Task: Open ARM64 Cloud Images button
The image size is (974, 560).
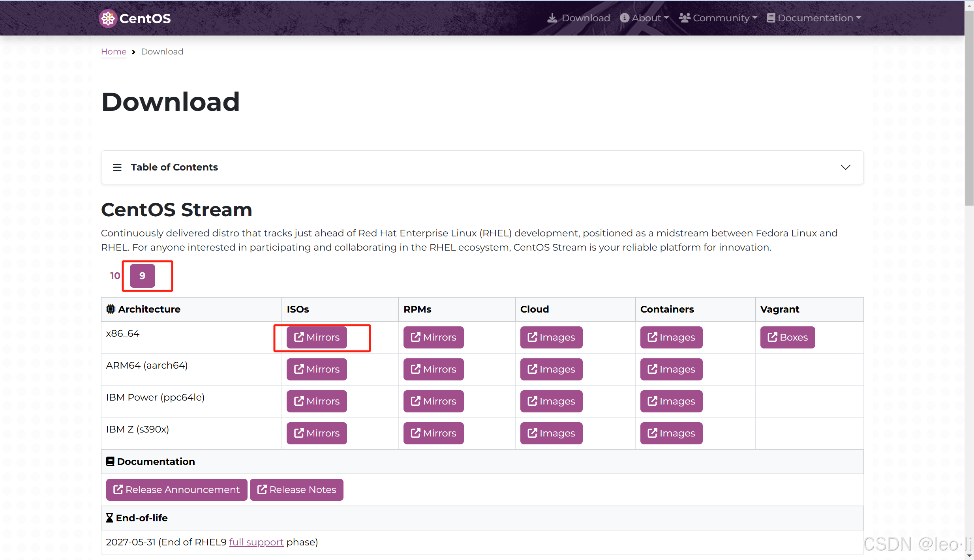Action: pos(551,369)
